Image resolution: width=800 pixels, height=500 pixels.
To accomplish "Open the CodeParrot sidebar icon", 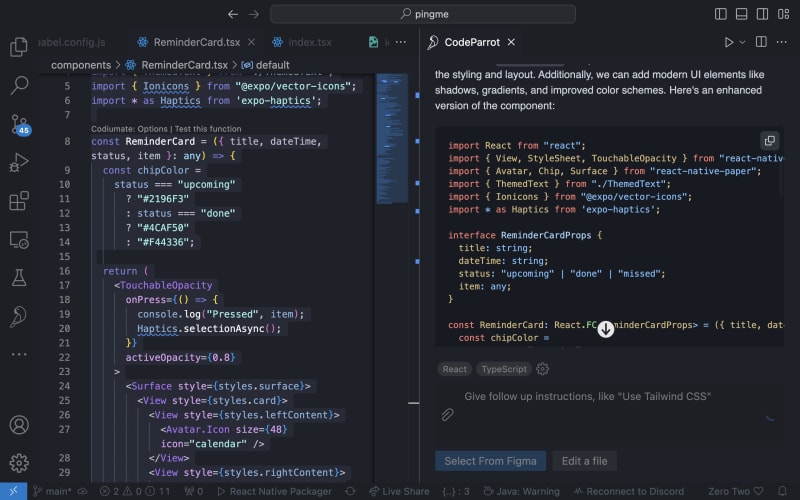I will click(19, 316).
